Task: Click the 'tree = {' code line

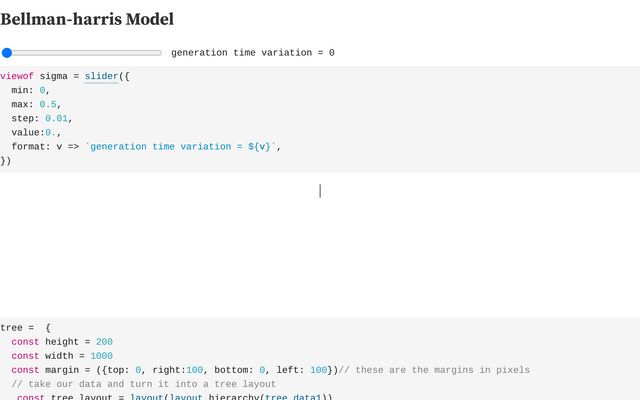Action: click(x=25, y=328)
